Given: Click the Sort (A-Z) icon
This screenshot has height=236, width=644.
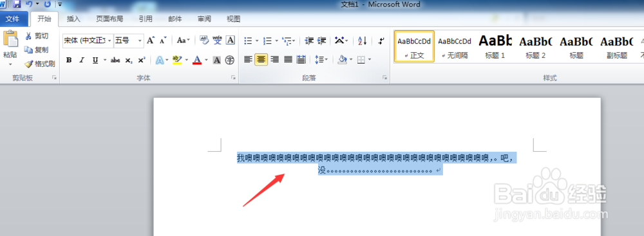Looking at the screenshot, I should tap(362, 41).
